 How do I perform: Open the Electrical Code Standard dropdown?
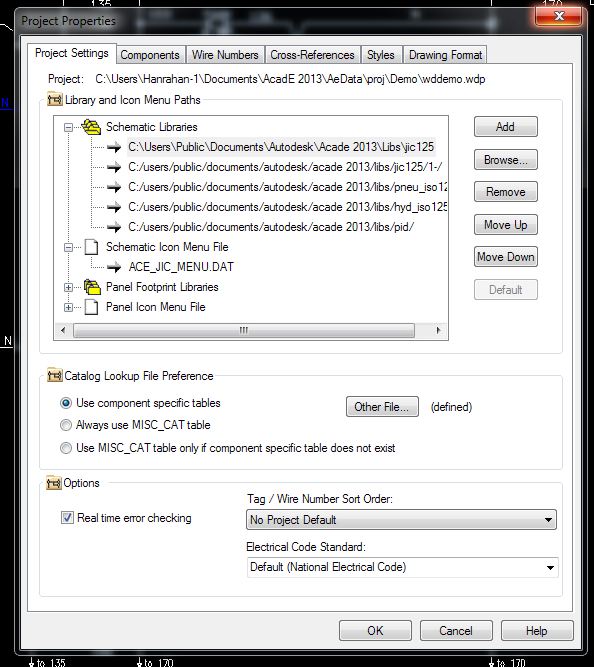(x=402, y=567)
